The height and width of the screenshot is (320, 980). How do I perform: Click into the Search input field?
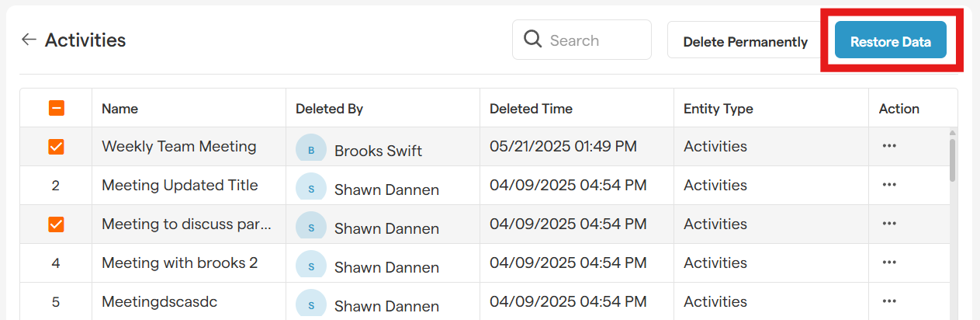[x=594, y=40]
